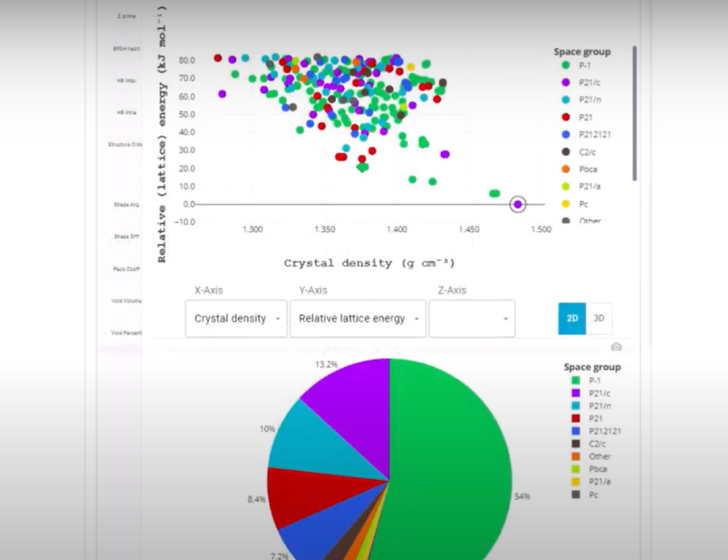Toggle P21 in pie chart legend
The image size is (728, 560).
point(587,419)
